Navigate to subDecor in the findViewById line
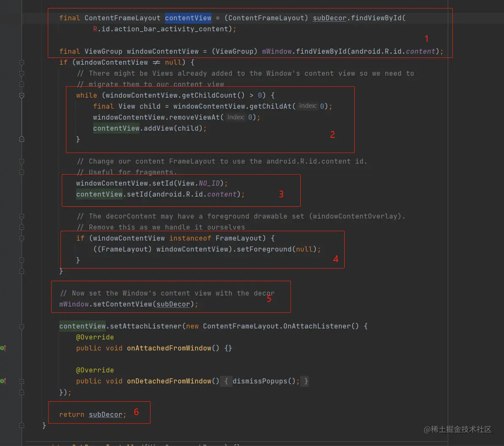 [x=329, y=18]
